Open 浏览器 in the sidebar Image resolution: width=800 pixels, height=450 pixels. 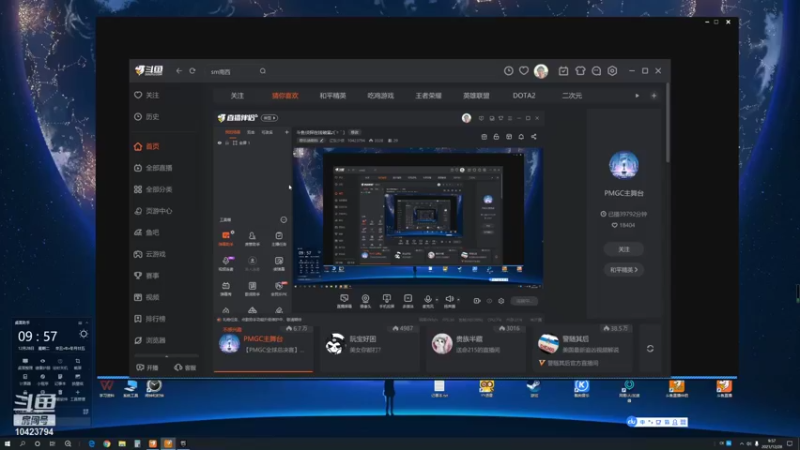[150, 340]
